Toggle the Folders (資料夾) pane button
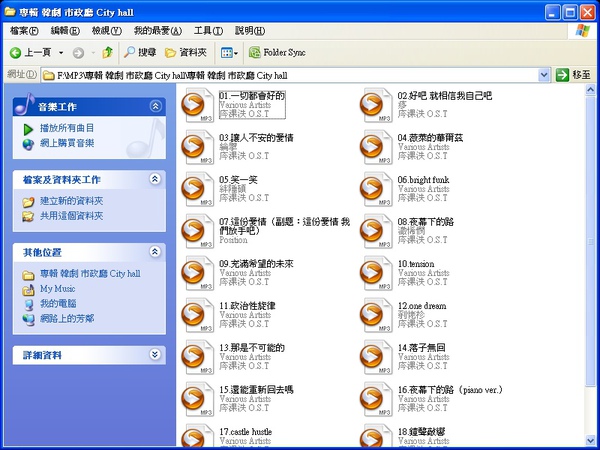This screenshot has height=450, width=600. 184,52
